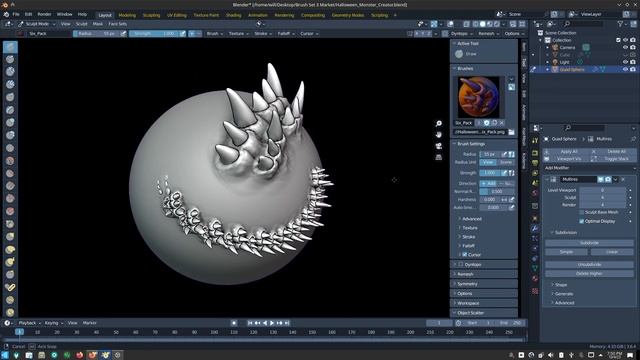This screenshot has width=640, height=360.
Task: Select the Grab sculpt tool
Action: (x=10, y=237)
